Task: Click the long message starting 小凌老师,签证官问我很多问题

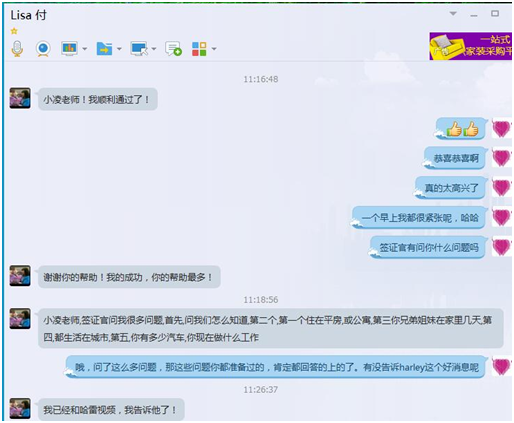Action: pyautogui.click(x=271, y=328)
